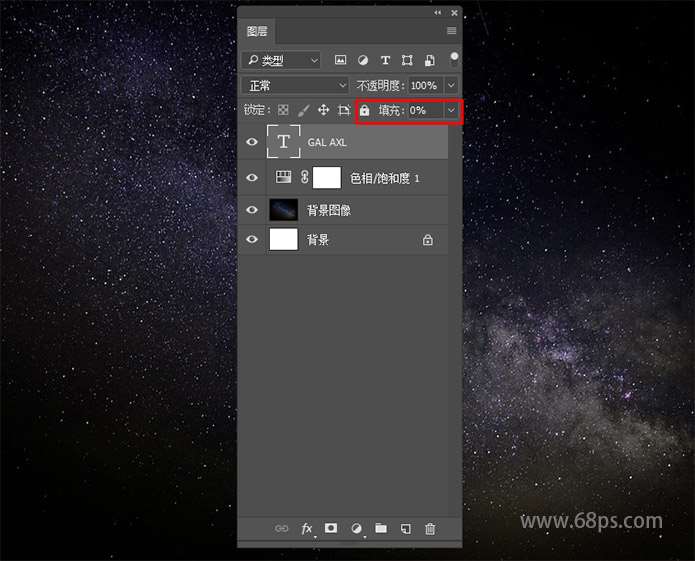This screenshot has width=695, height=561.
Task: Expand the 不透明度 opacity slider arrow
Action: point(451,86)
